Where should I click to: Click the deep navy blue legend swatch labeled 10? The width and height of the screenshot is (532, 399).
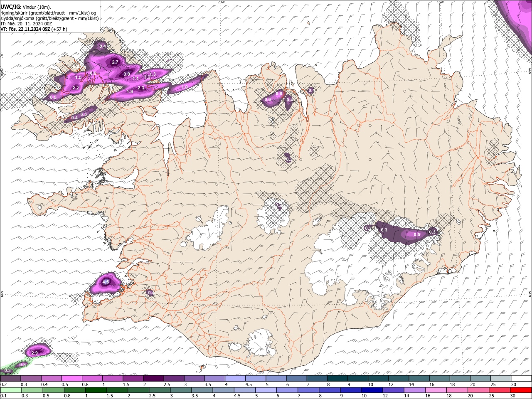pyautogui.click(x=372, y=390)
